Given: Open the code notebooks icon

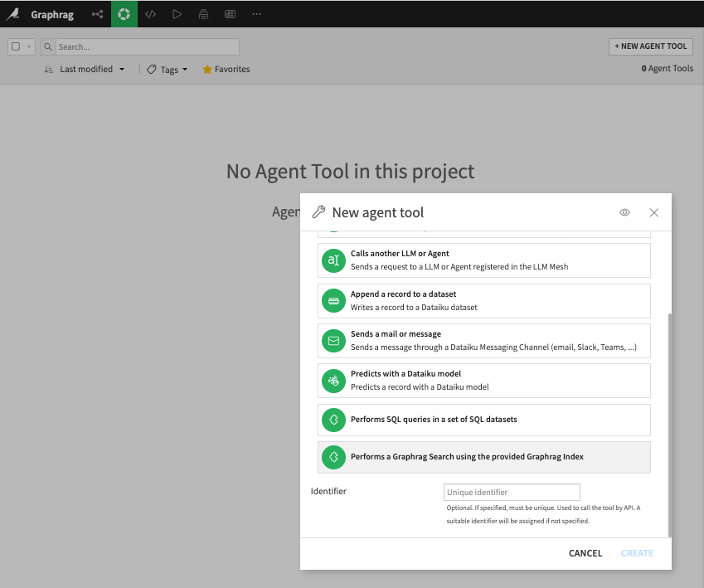Looking at the screenshot, I should (x=150, y=14).
